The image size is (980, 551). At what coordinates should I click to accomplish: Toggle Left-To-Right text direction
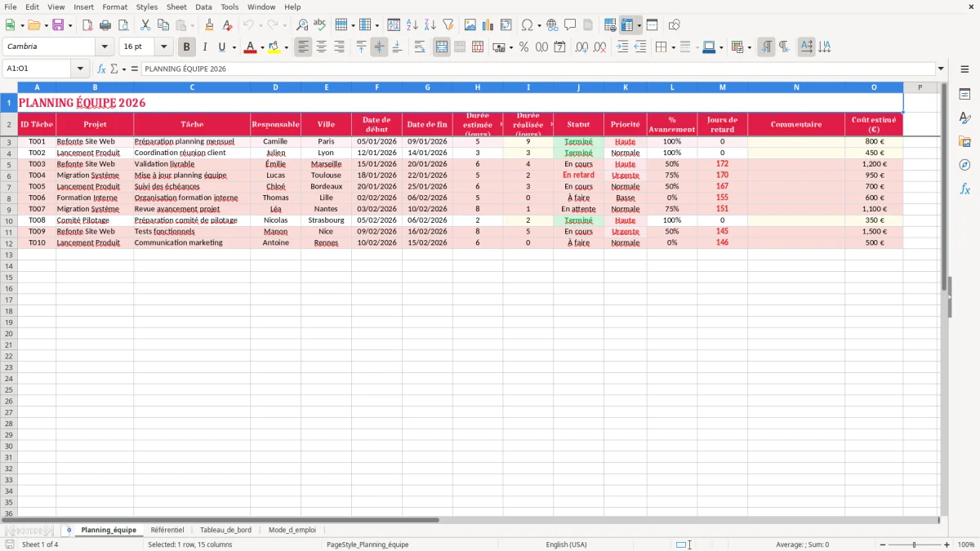(766, 47)
